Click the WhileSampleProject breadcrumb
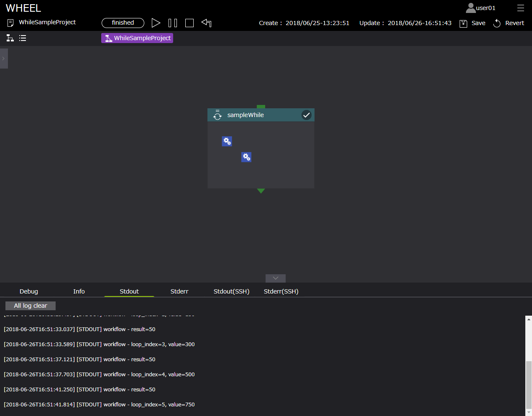 pos(137,38)
